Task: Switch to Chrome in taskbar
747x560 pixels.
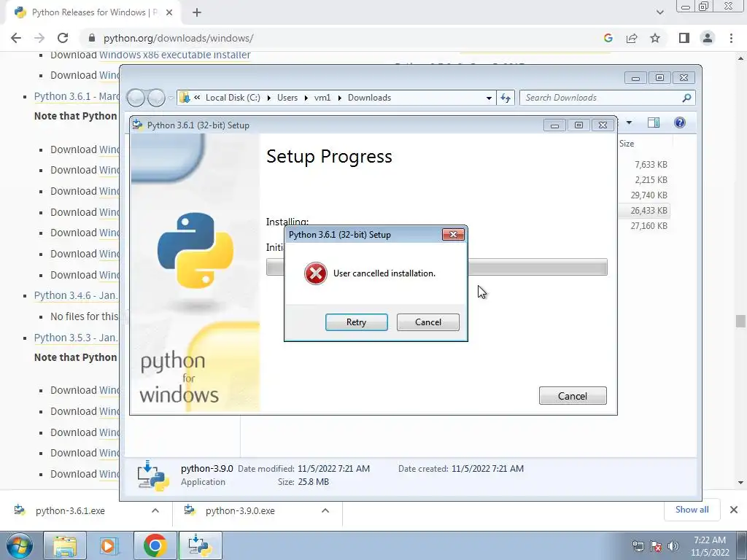Action: (x=155, y=545)
